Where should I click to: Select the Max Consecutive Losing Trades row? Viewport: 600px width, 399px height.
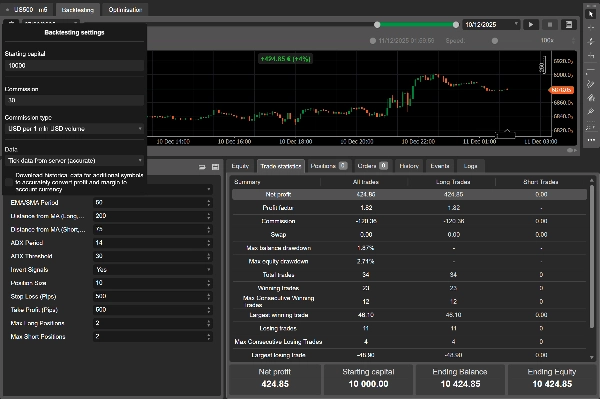click(x=409, y=342)
